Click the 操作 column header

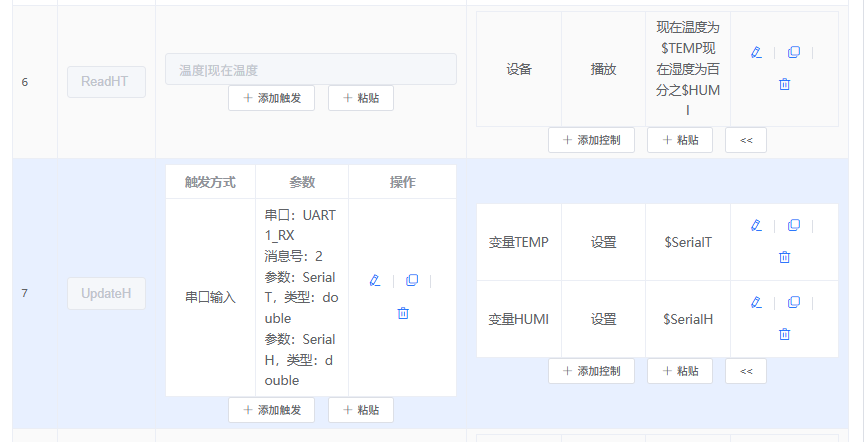[x=403, y=182]
